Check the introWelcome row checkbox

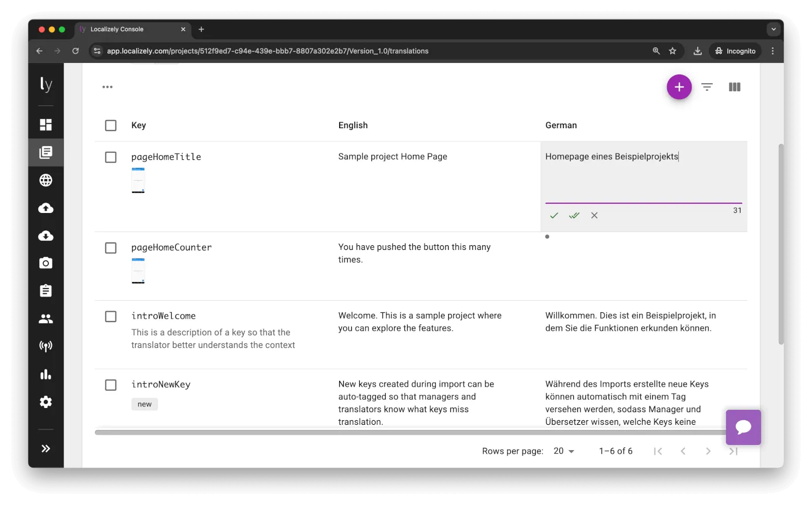tap(111, 316)
